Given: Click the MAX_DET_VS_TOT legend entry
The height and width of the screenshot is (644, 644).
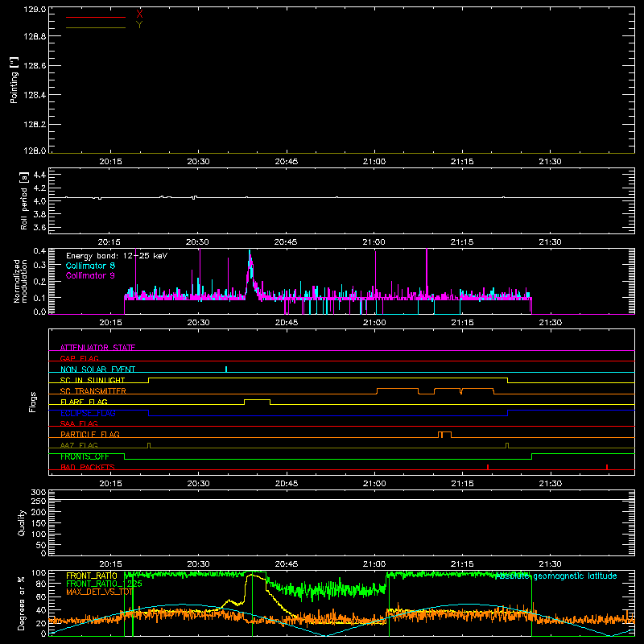Looking at the screenshot, I should pyautogui.click(x=99, y=592).
